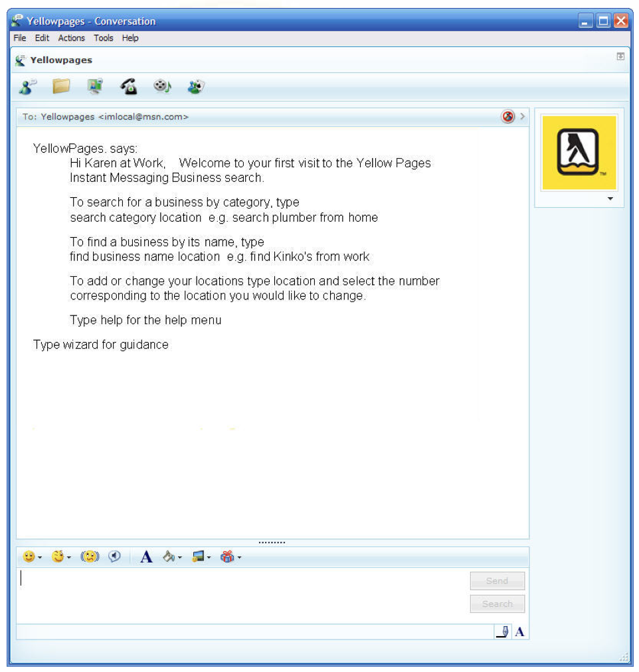Click the "Type wizard for guidance" text
This screenshot has width=639, height=672.
pos(101,345)
